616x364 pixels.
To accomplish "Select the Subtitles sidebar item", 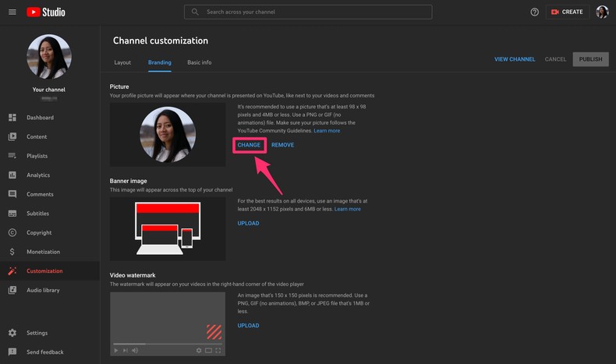I will (37, 214).
